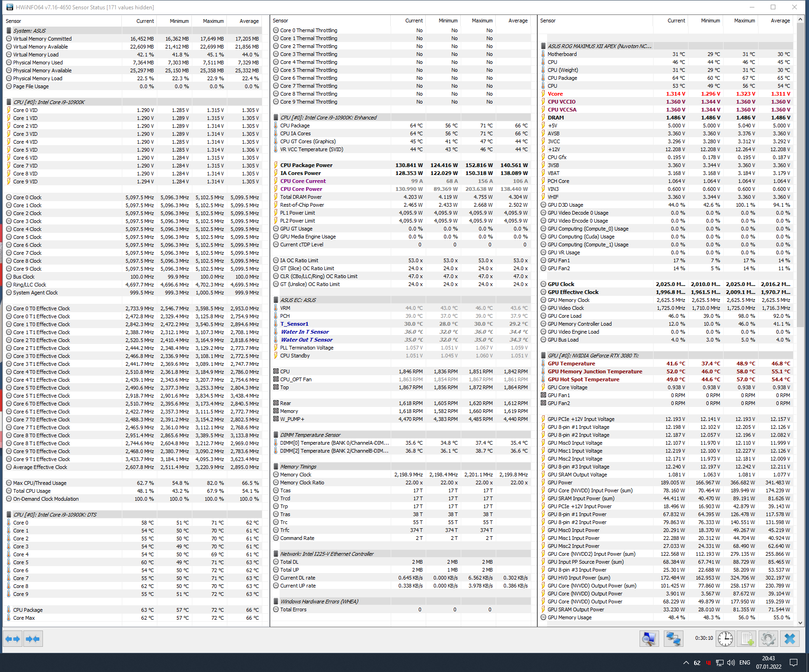Click the 62 temperature tray icon
The width and height of the screenshot is (809, 672).
click(697, 663)
